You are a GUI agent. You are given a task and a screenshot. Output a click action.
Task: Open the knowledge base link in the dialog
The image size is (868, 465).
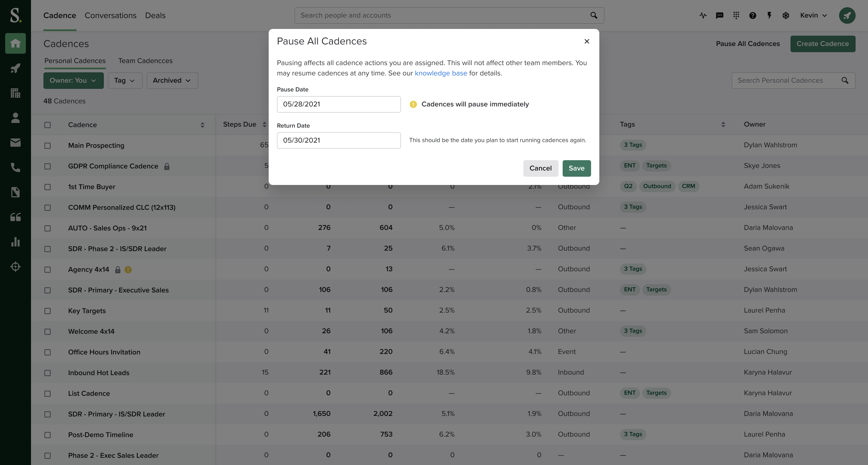(441, 73)
